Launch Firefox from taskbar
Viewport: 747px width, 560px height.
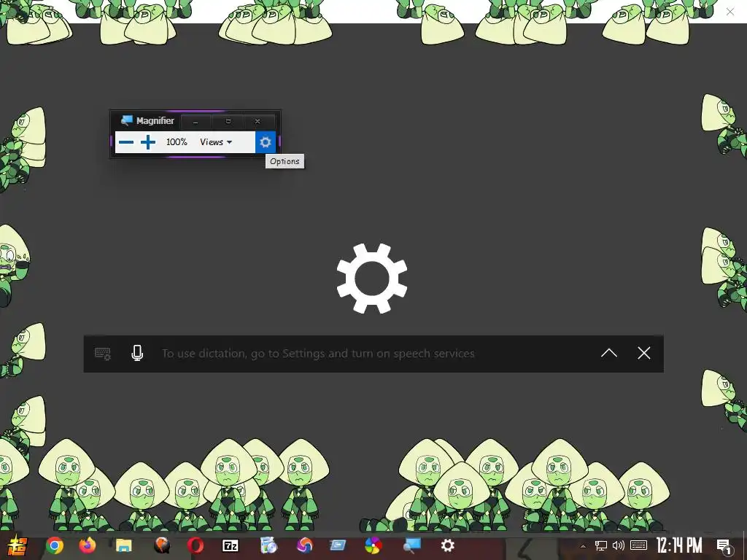coord(88,545)
